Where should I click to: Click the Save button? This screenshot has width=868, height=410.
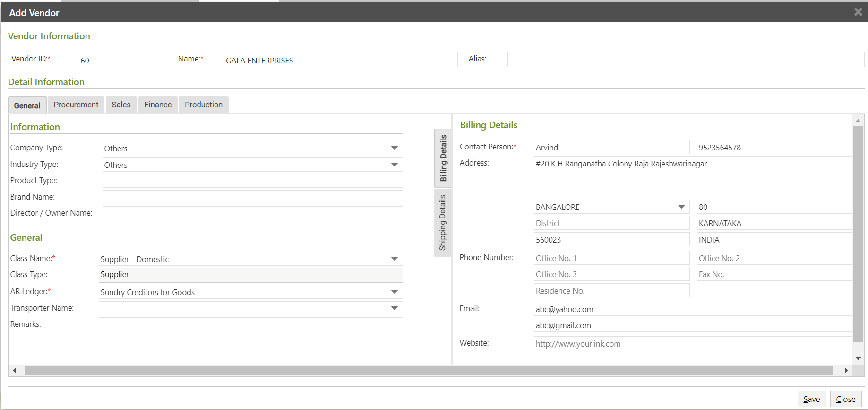pyautogui.click(x=812, y=399)
